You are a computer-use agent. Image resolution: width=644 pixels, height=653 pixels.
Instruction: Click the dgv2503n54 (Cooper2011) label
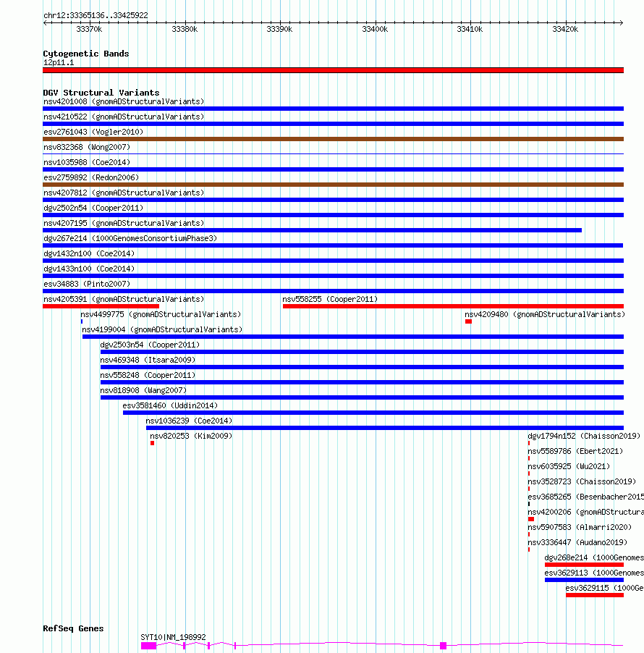point(150,345)
